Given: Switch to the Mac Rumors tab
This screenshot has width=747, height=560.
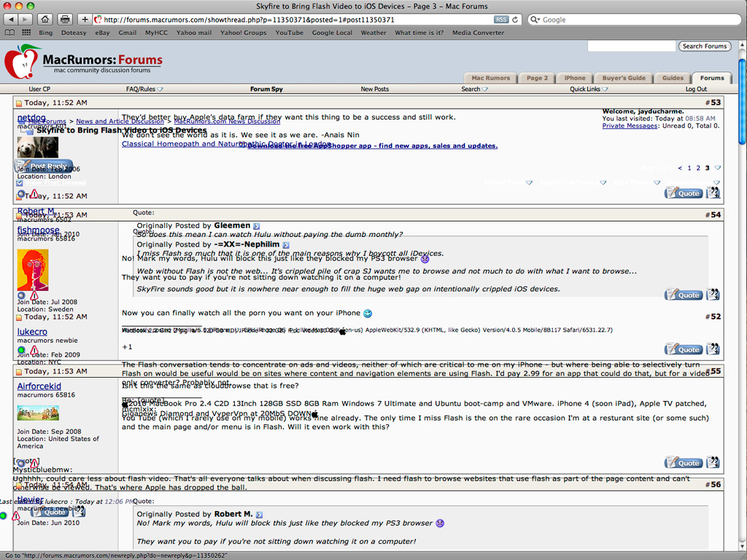Looking at the screenshot, I should point(490,78).
